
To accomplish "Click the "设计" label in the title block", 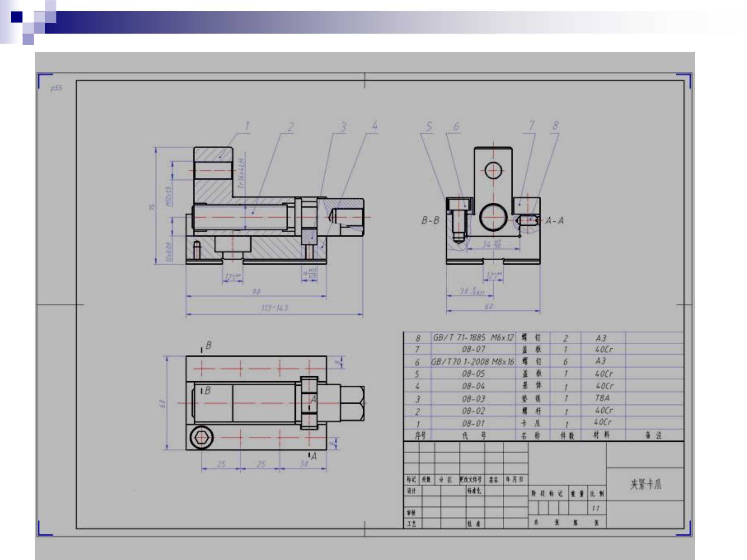I will [411, 491].
